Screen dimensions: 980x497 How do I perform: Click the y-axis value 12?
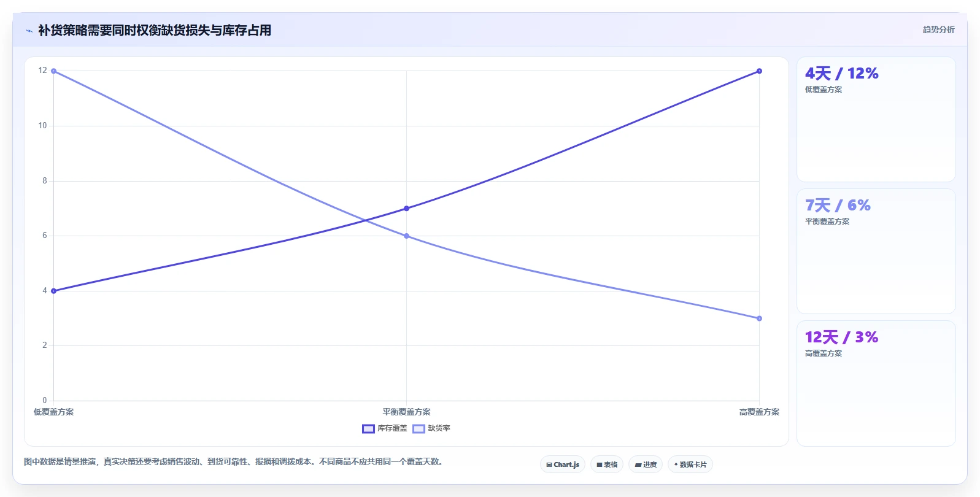coord(42,71)
